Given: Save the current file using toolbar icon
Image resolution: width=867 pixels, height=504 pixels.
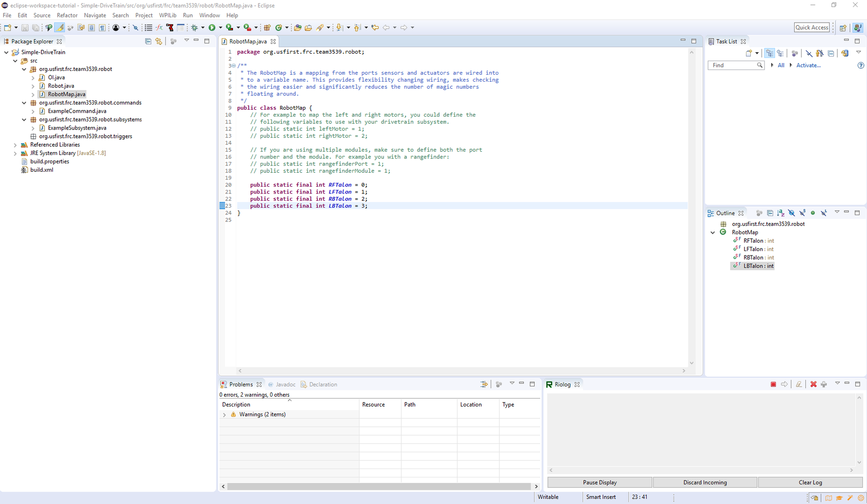Looking at the screenshot, I should pos(24,28).
